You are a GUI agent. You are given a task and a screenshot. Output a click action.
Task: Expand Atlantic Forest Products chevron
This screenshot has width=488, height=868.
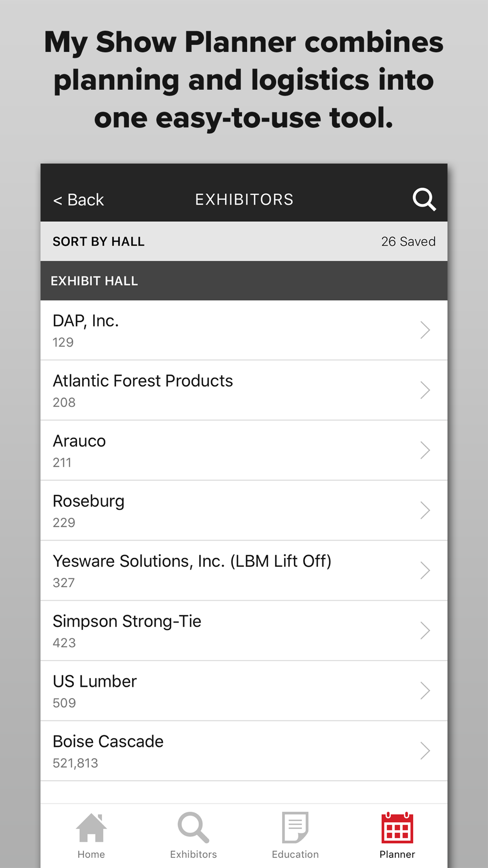[x=425, y=390]
